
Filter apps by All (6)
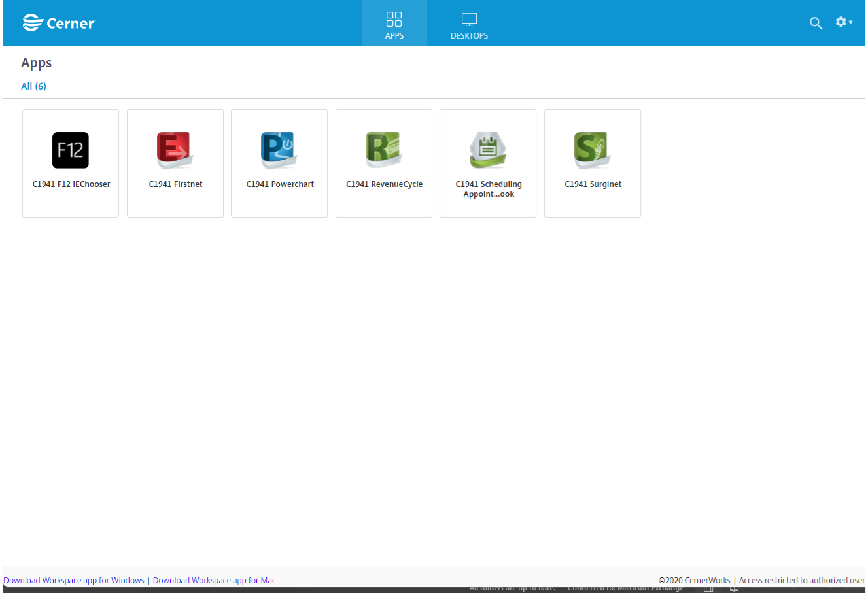[33, 86]
